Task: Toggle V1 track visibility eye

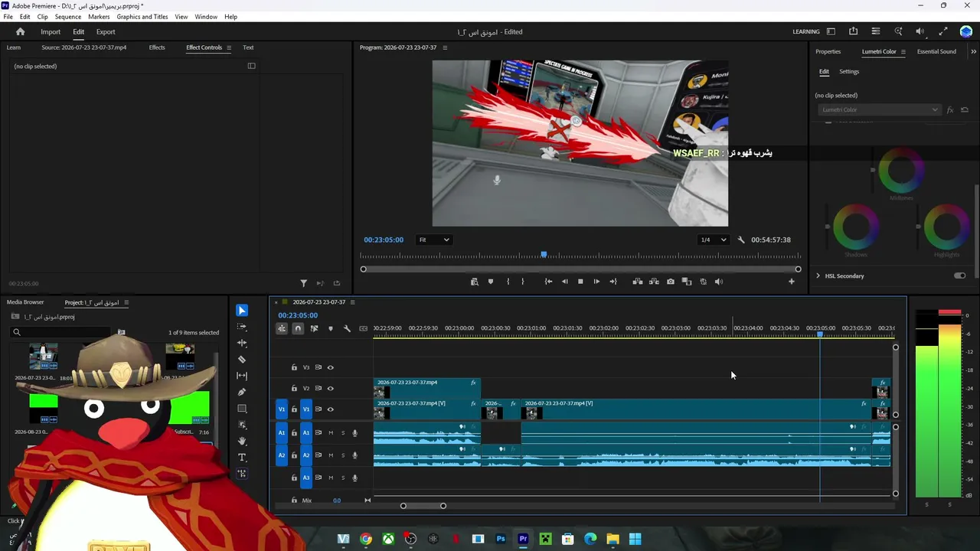Action: coord(331,409)
